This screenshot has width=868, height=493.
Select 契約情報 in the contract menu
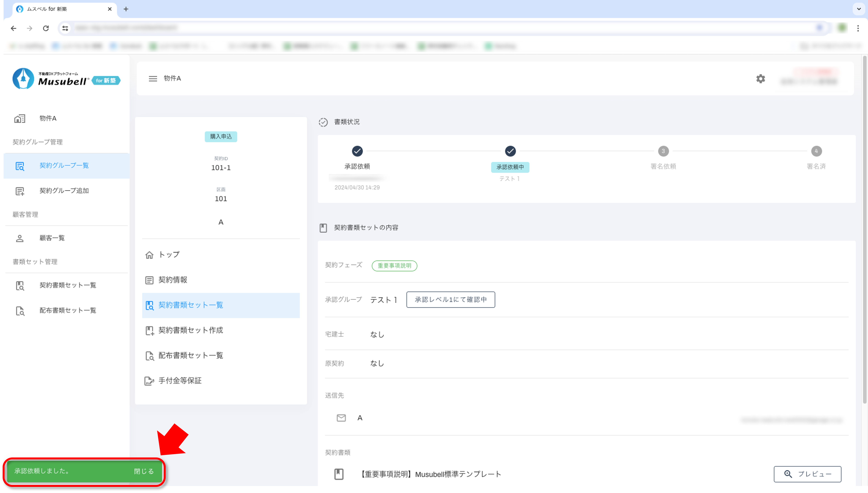[172, 280]
